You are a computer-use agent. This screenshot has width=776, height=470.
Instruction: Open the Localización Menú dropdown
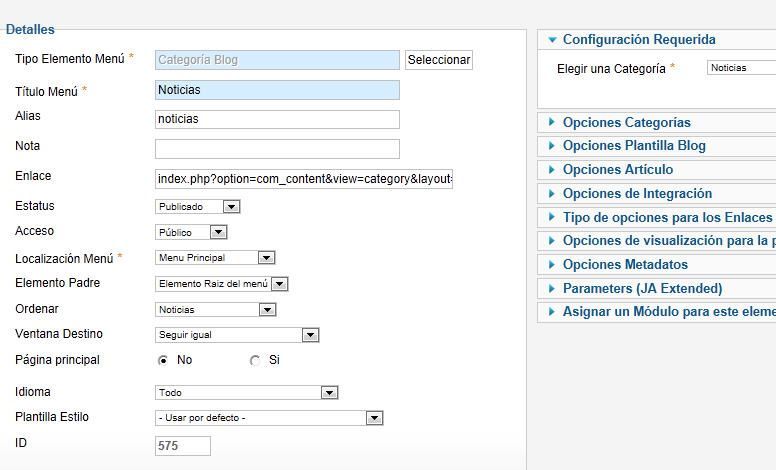pyautogui.click(x=215, y=258)
